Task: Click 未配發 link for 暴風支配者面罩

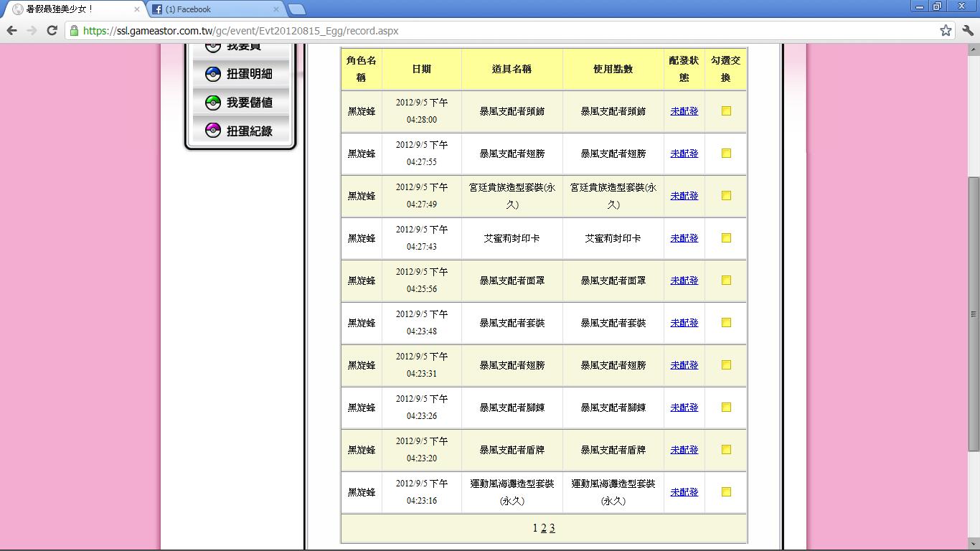Action: 684,281
